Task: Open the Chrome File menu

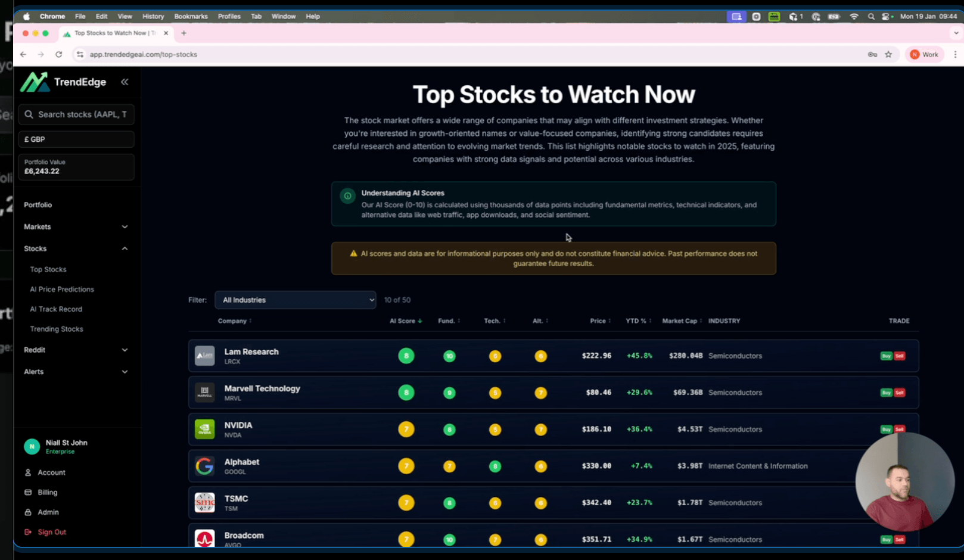Action: tap(80, 17)
